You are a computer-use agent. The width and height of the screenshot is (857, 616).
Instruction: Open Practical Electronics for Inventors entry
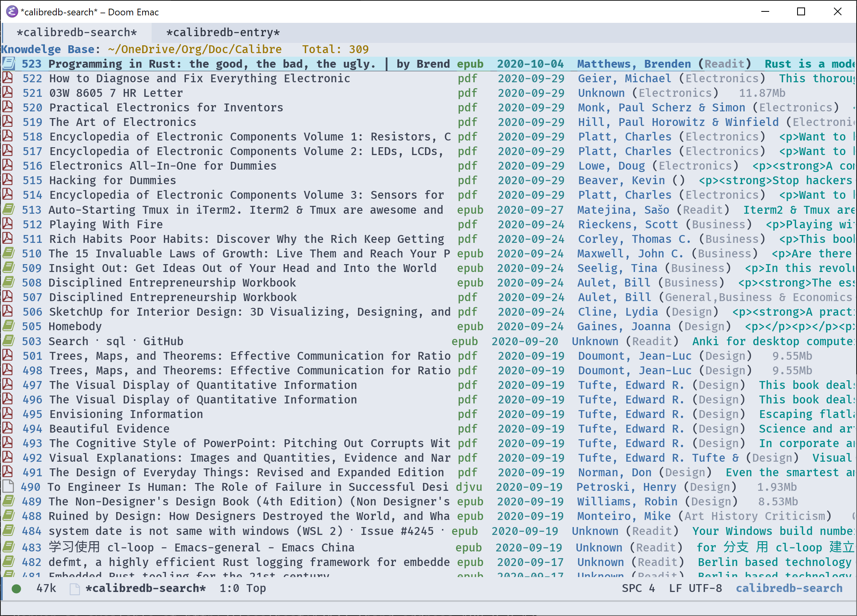[166, 107]
